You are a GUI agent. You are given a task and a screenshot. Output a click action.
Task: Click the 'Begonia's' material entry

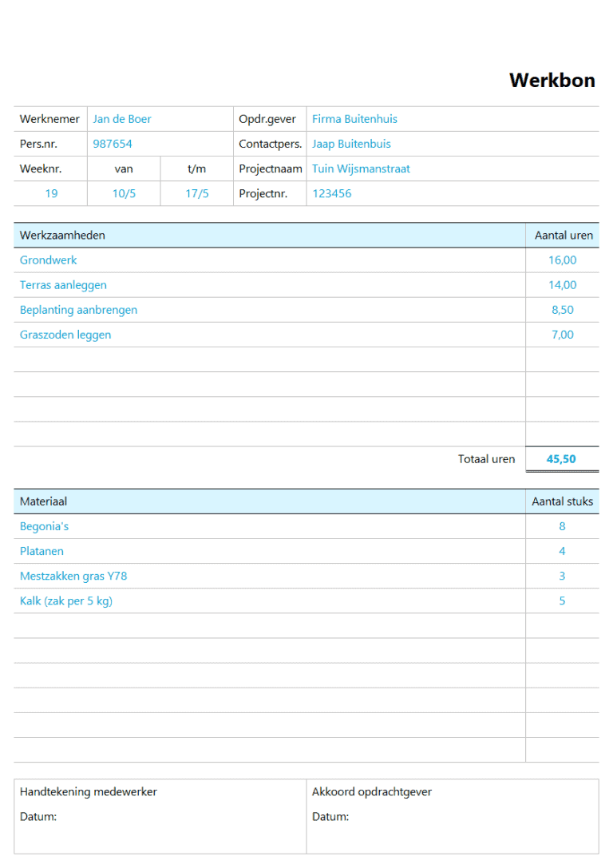(45, 526)
